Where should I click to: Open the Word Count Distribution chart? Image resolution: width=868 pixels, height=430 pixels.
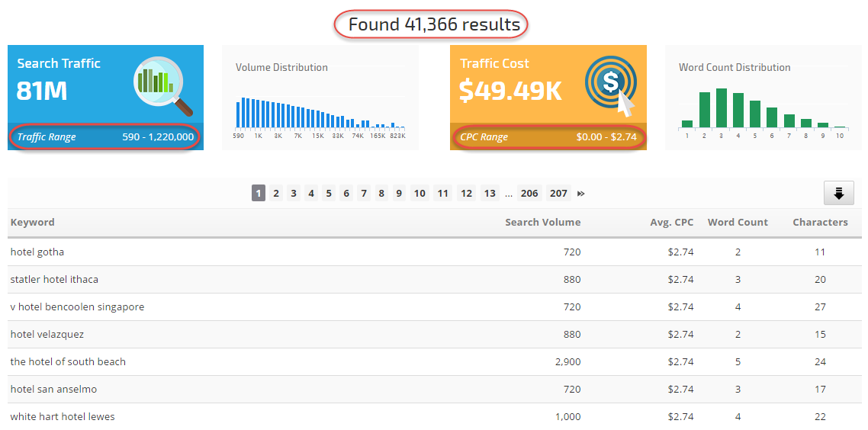pos(764,109)
